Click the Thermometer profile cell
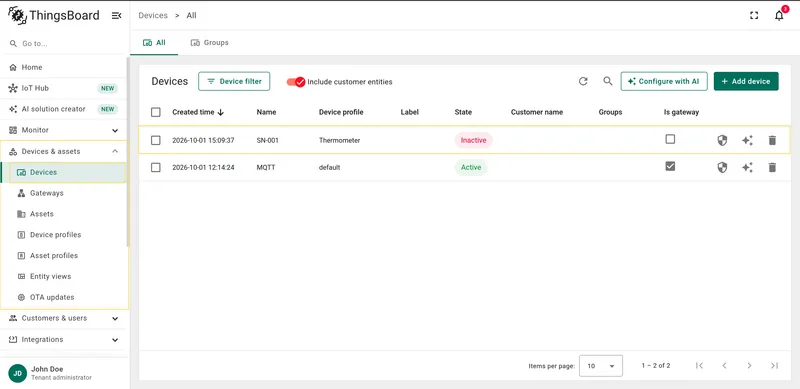This screenshot has width=800, height=389. (x=339, y=140)
